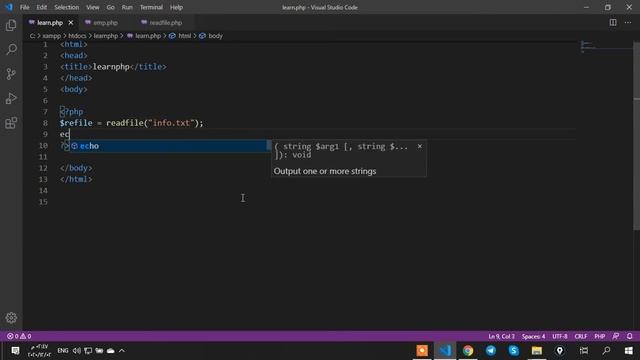Open the volume control in system tray
640x360 pixels.
pyautogui.click(x=77, y=350)
